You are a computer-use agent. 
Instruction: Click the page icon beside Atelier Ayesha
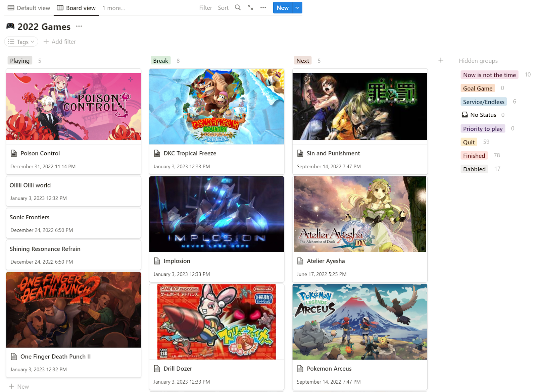coord(300,261)
